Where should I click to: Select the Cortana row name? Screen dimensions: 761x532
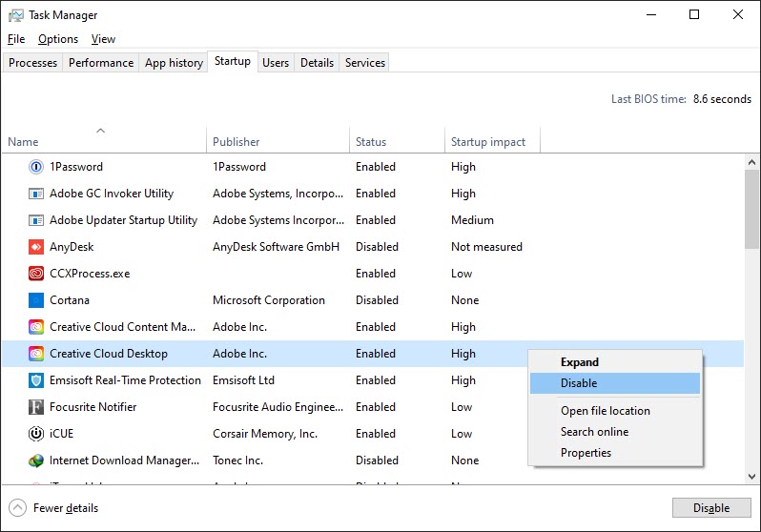click(70, 300)
